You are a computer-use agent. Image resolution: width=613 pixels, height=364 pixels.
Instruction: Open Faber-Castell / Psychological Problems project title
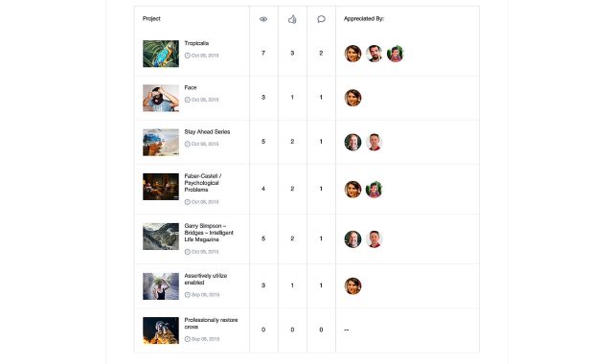click(203, 183)
